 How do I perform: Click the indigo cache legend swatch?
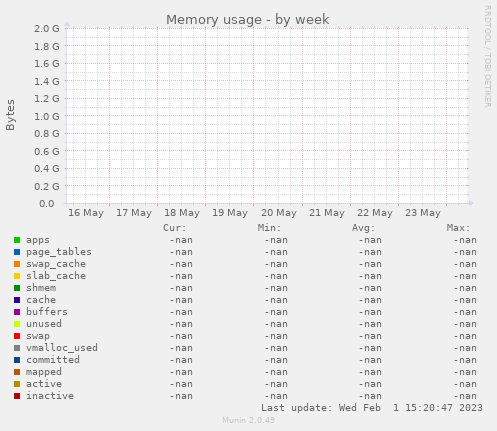[x=17, y=300]
